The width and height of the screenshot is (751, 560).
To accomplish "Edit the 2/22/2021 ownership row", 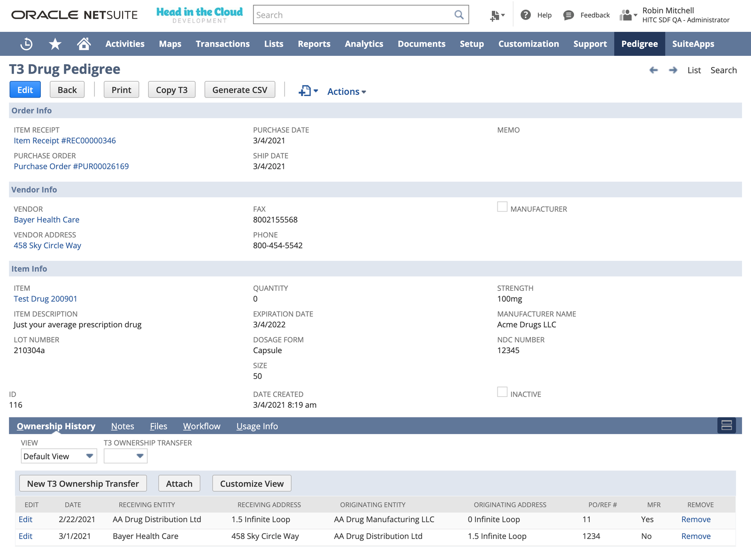I will click(x=25, y=519).
